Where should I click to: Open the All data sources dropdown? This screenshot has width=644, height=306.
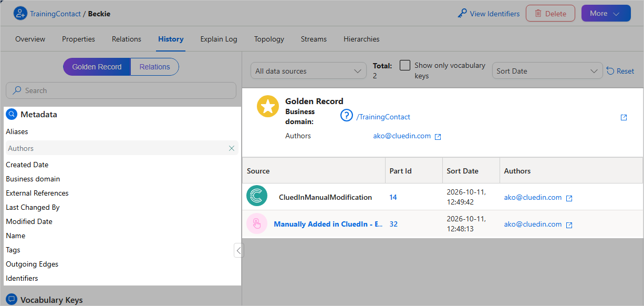(308, 71)
